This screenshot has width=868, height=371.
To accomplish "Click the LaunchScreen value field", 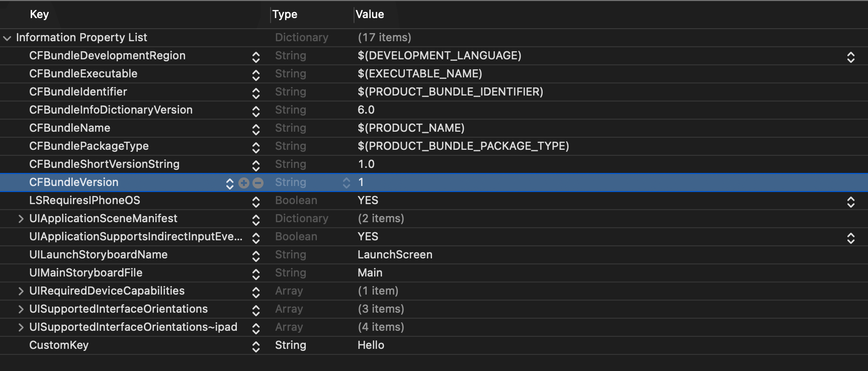I will coord(395,255).
